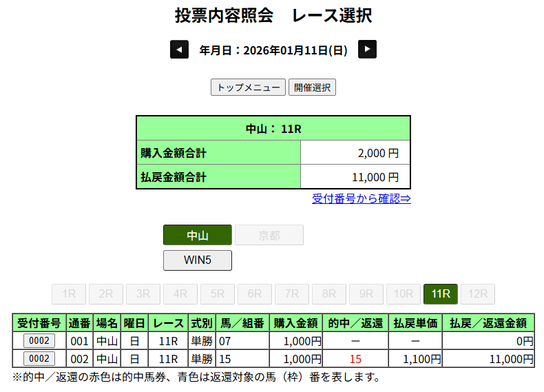Viewport: 544px width, 392px height.
Task: Open the トップメニュー button
Action: point(248,87)
